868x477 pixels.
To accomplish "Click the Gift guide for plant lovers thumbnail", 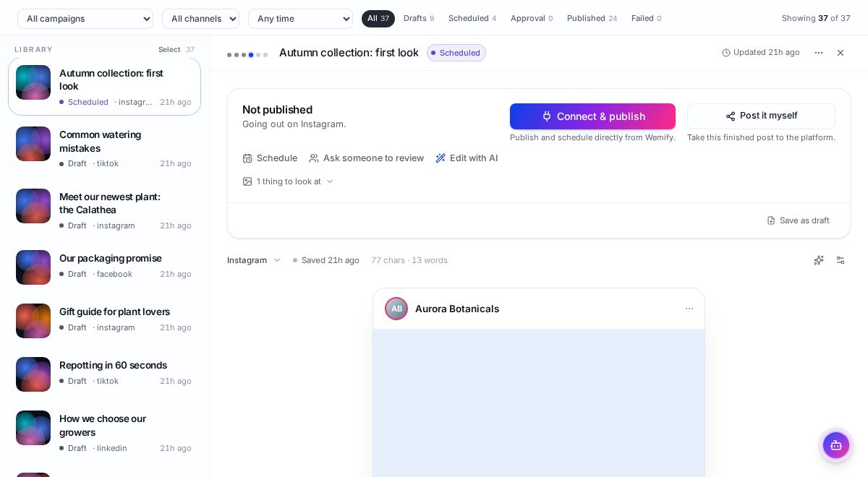I will [33, 321].
